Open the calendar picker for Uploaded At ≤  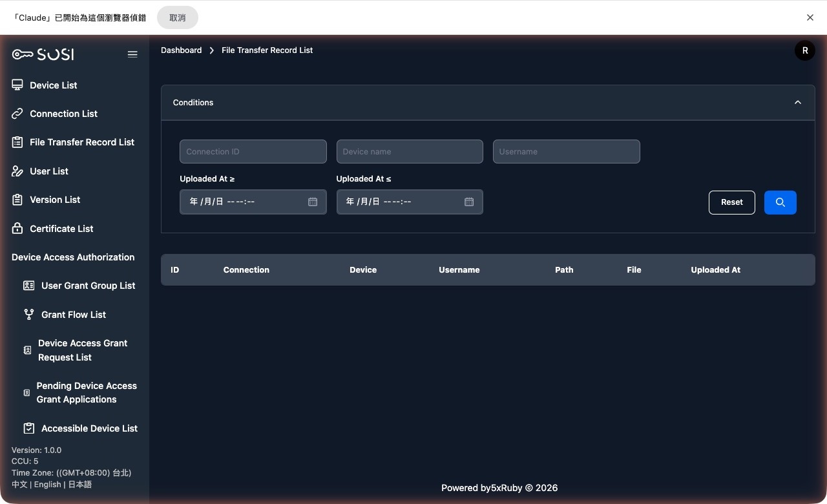click(x=469, y=202)
